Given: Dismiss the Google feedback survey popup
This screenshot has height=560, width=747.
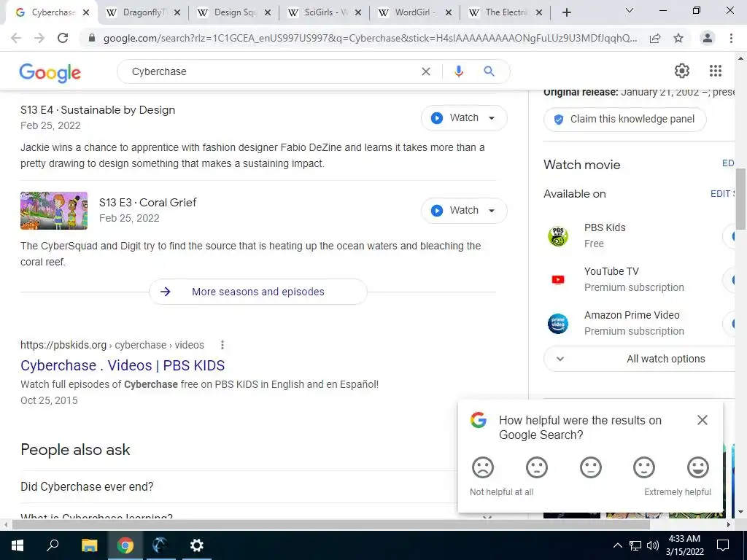Looking at the screenshot, I should 703,420.
